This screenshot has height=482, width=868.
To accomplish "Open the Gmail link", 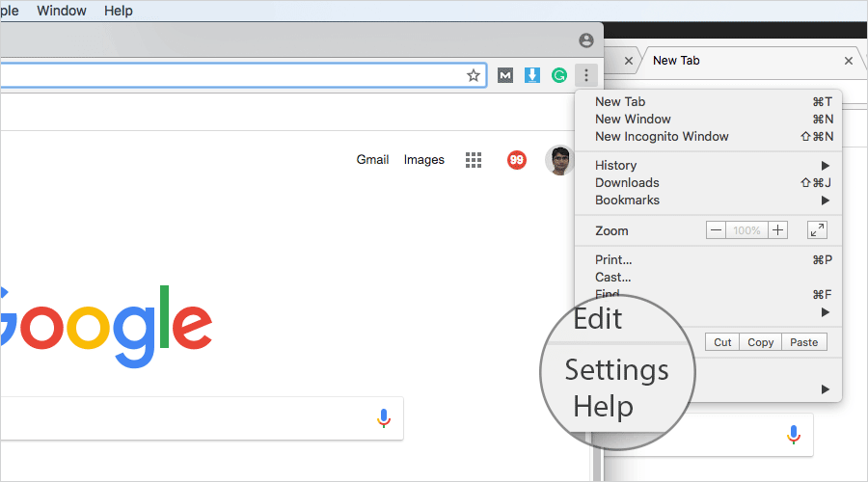I will [x=372, y=159].
